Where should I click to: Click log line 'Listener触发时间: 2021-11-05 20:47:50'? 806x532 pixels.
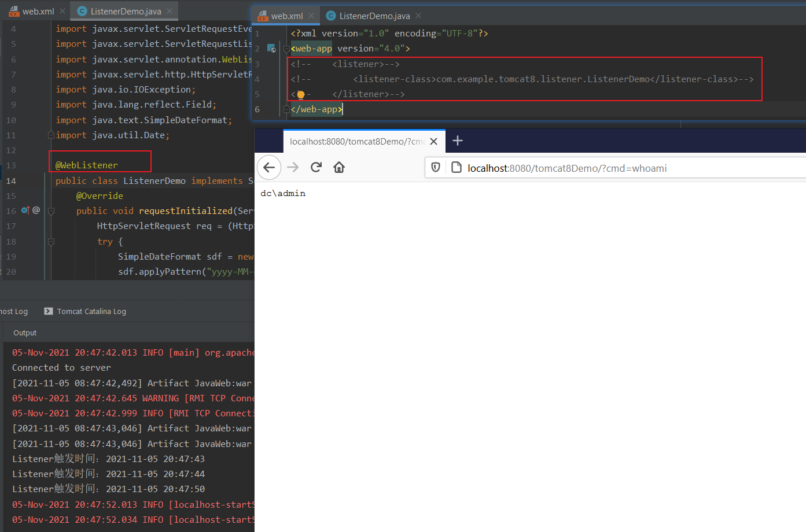click(108, 489)
